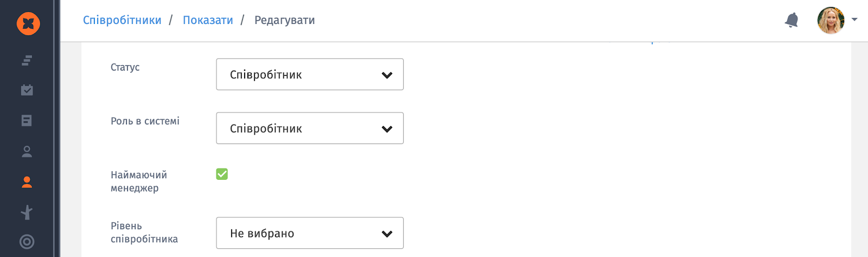Open the outlined person icon in sidebar
The width and height of the screenshot is (868, 257).
coord(27,152)
